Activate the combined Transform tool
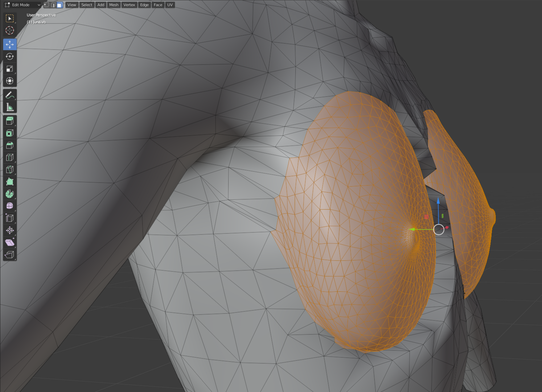 click(x=10, y=81)
